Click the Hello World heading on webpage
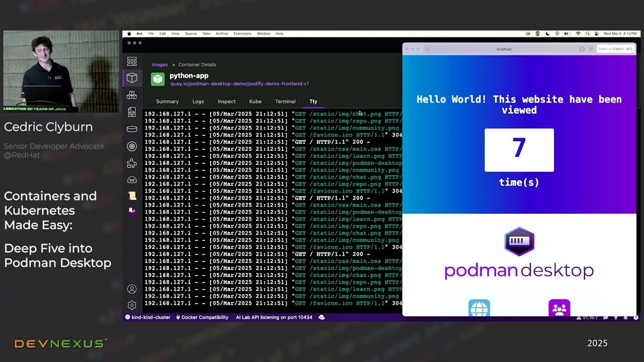 519,105
